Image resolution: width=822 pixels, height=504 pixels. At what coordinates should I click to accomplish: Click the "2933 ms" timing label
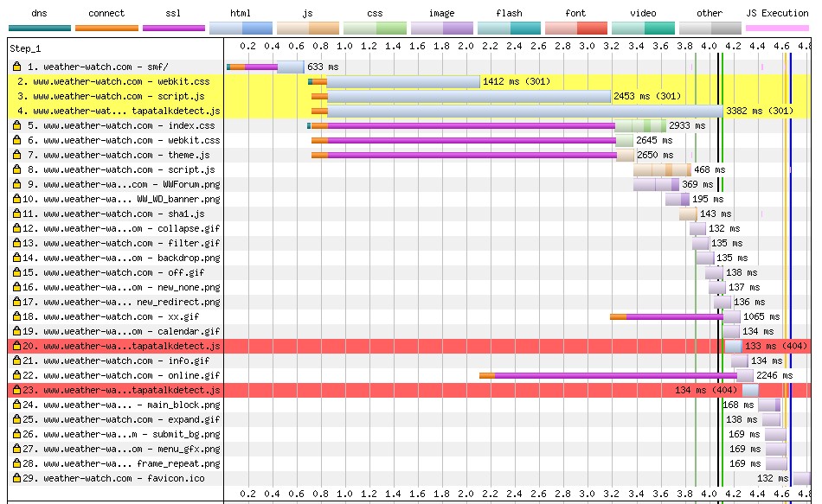pyautogui.click(x=687, y=125)
